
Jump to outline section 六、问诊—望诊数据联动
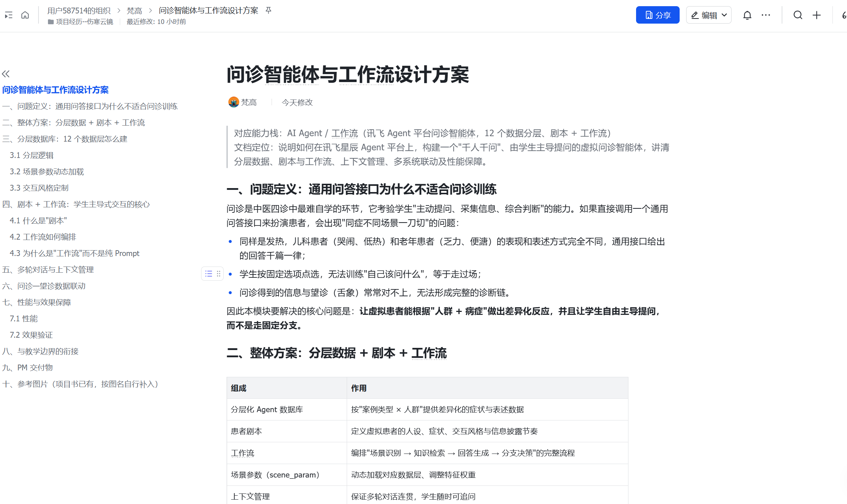point(44,286)
